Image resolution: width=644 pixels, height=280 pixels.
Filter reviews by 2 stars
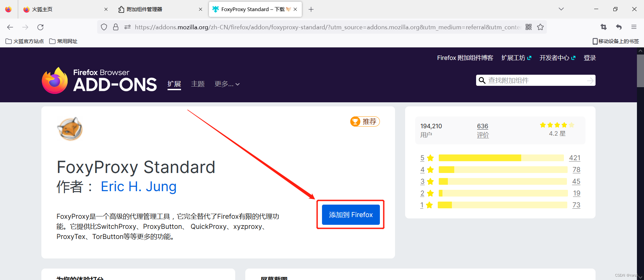coord(427,193)
